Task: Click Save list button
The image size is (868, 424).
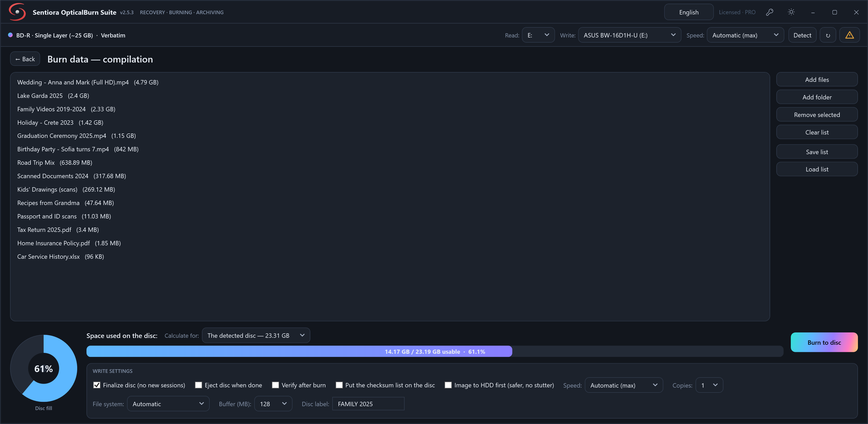Action: [x=817, y=152]
